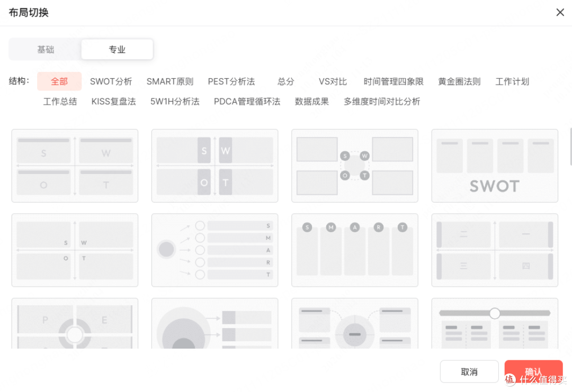Select the 工作计划 filter
The width and height of the screenshot is (572, 392).
click(x=512, y=81)
